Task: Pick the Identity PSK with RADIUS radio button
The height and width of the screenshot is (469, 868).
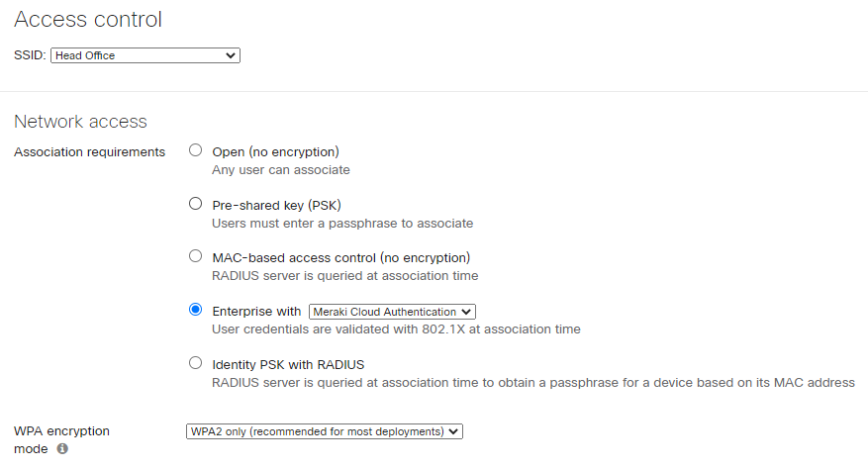Action: (x=195, y=363)
